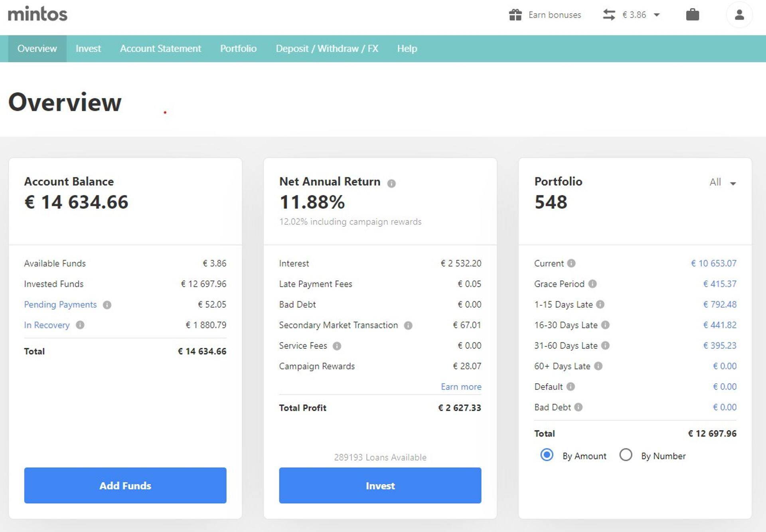This screenshot has height=532, width=766.
Task: Click the mintos logo
Action: tap(38, 14)
